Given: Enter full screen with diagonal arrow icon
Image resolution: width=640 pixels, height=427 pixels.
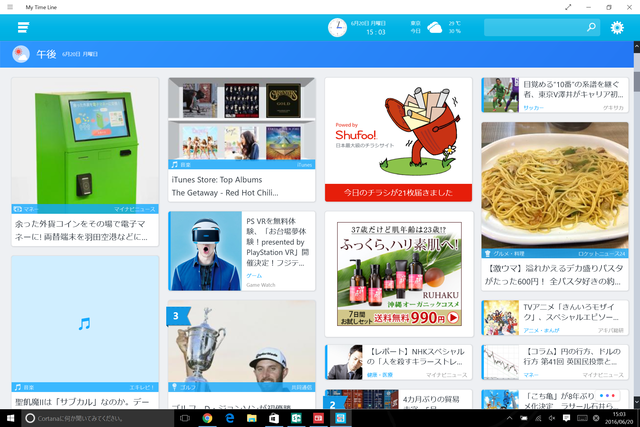Looking at the screenshot, I should click(x=568, y=7).
